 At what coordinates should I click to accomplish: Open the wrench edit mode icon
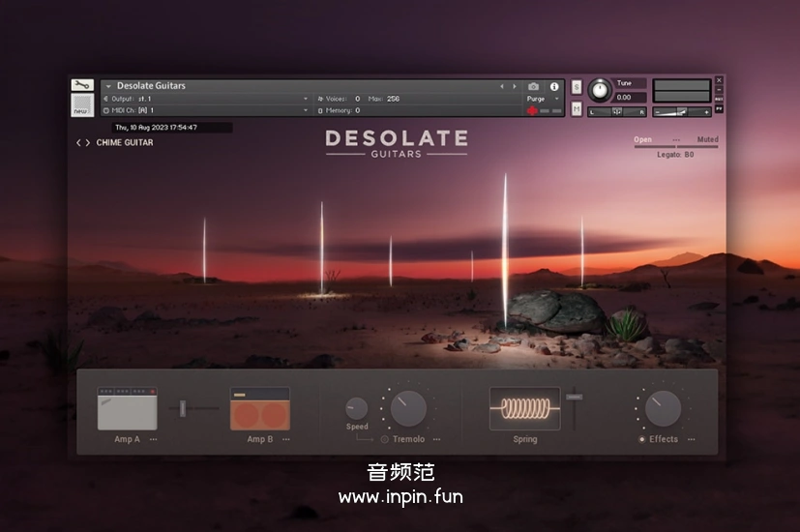(82, 85)
